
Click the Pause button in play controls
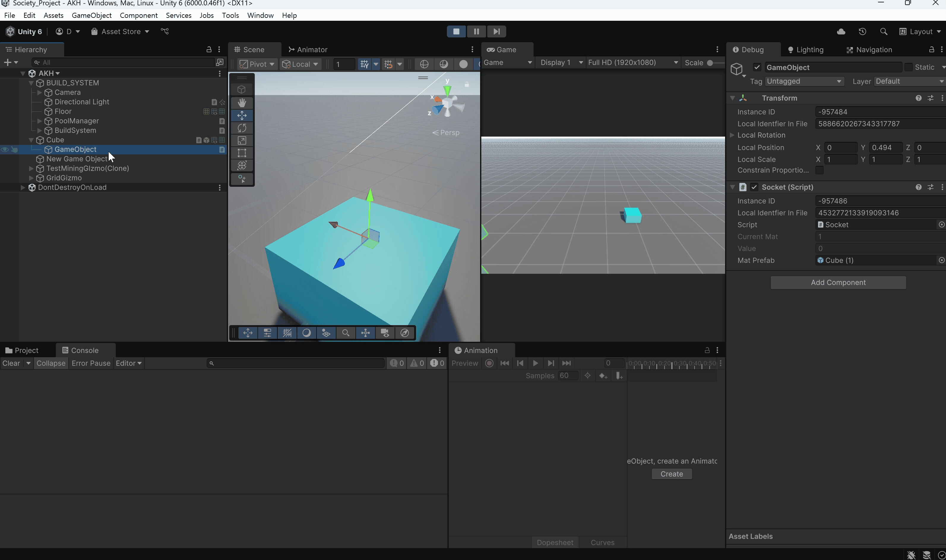(476, 31)
